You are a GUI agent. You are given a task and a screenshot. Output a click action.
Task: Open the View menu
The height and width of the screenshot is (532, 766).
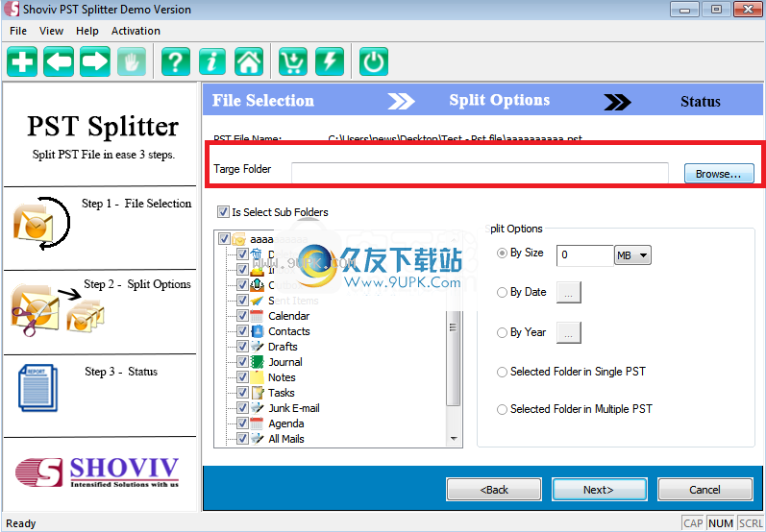pyautogui.click(x=51, y=31)
